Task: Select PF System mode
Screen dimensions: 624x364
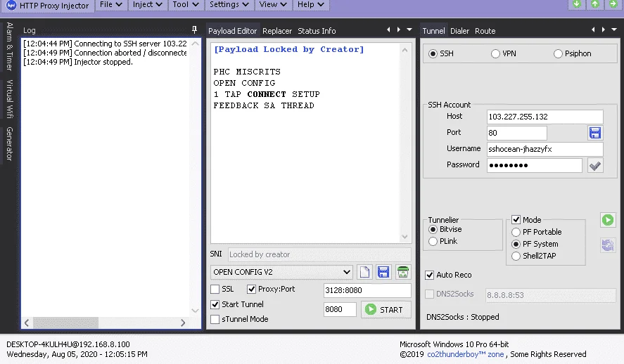Action: pos(516,244)
